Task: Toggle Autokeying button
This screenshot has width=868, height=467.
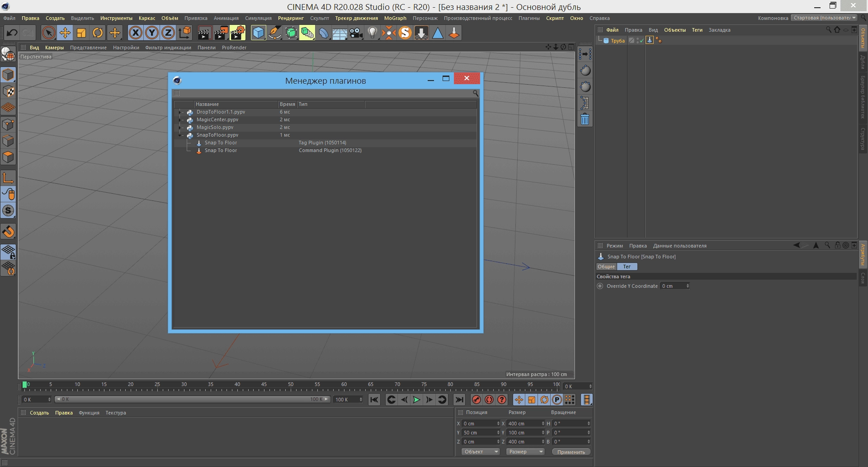Action: [489, 400]
